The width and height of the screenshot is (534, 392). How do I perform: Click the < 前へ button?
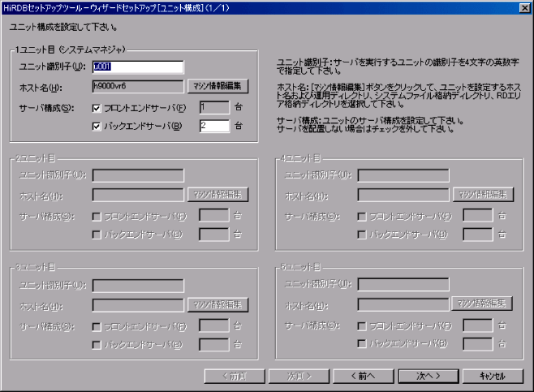[364, 376]
